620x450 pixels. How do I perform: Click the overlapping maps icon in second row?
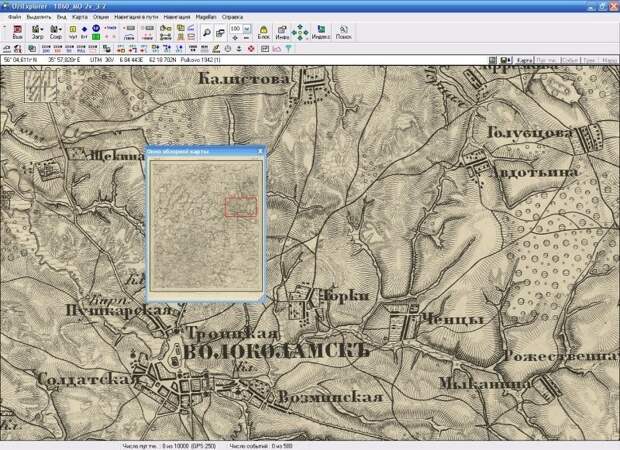click(x=32, y=49)
